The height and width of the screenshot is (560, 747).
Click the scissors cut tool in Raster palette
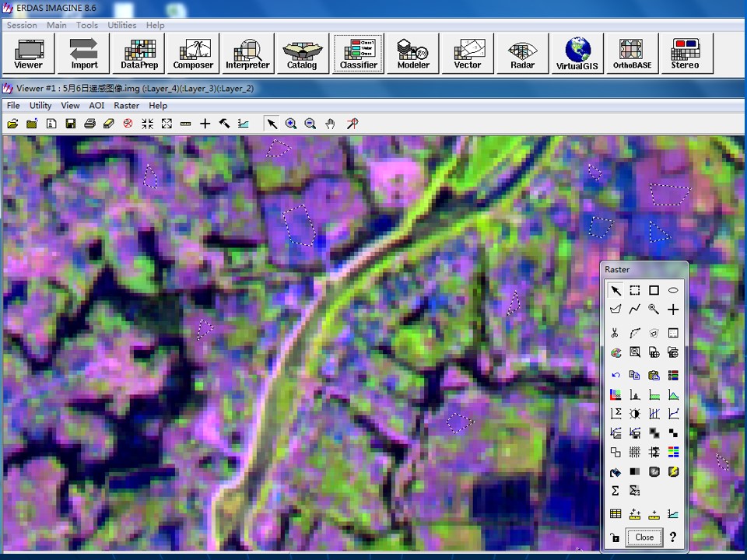click(x=615, y=333)
